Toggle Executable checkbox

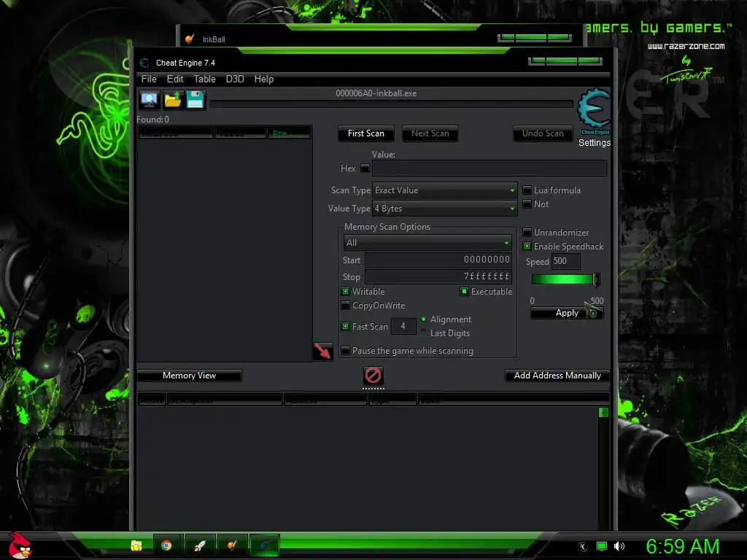pos(464,292)
